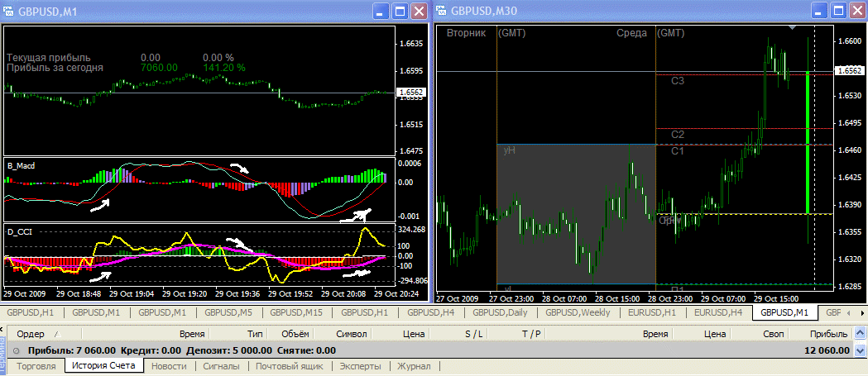Click the Текущая прибыль label on M1 chart
Screen dimensions: 868x376
(x=49, y=58)
